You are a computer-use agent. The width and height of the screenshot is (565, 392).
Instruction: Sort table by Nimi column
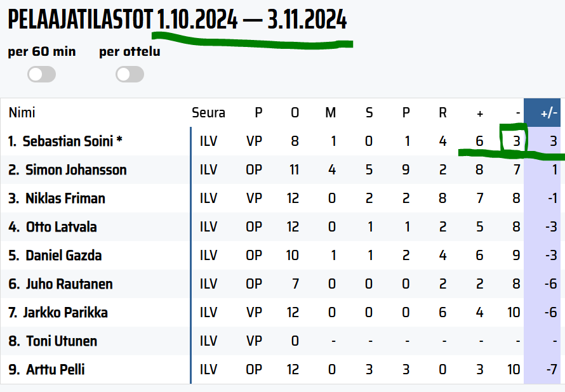coord(22,113)
